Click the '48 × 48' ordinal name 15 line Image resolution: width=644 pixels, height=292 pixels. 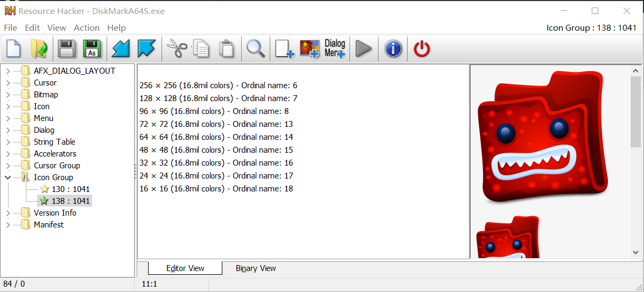(216, 150)
